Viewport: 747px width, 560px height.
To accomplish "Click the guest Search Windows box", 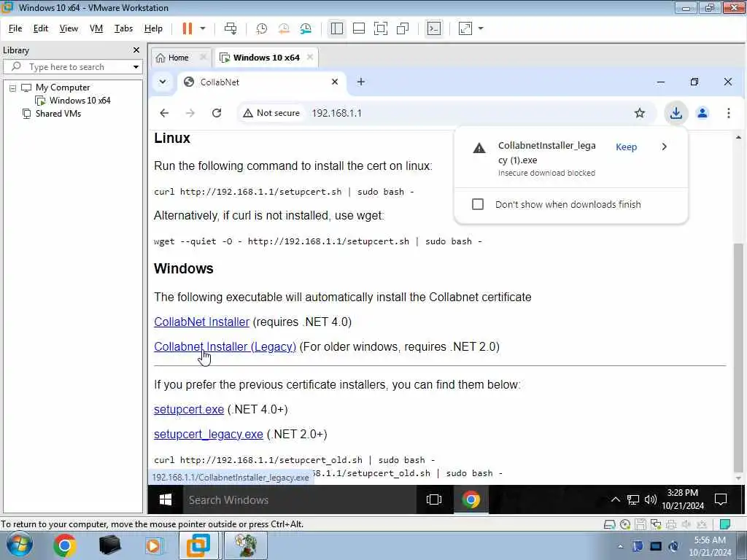I will [299, 499].
